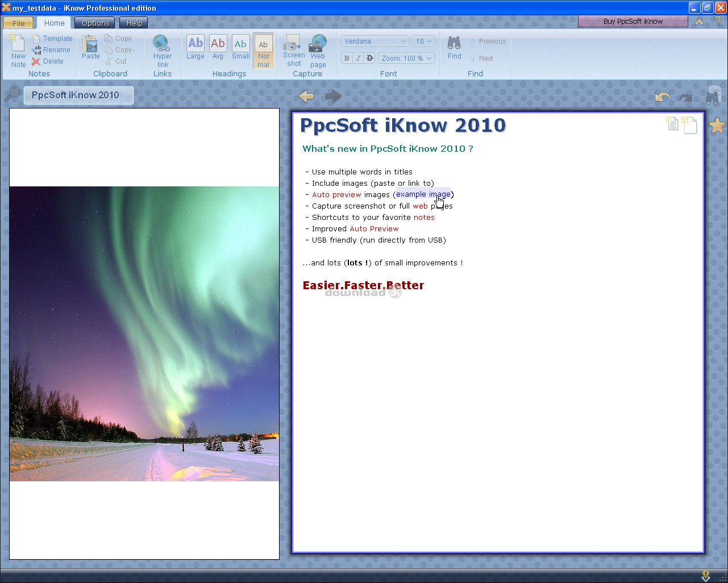Capture a Web page
Screen dimensions: 728x583
point(318,51)
